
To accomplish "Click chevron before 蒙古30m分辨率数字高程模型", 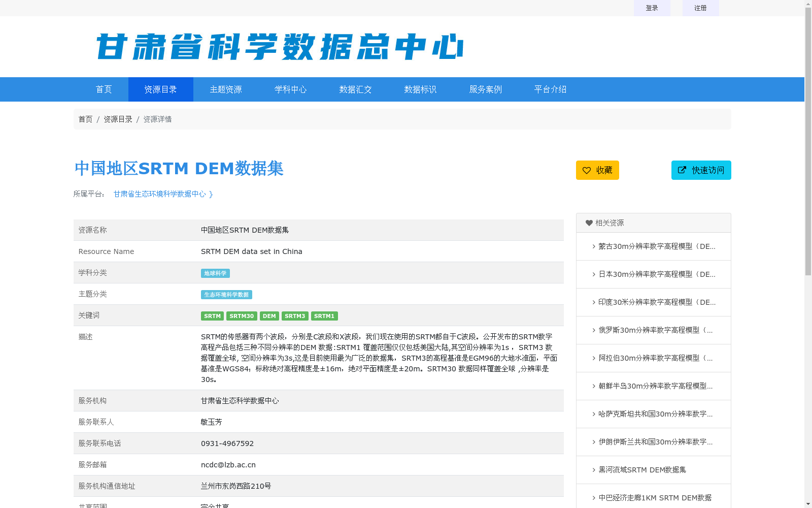I will click(594, 246).
